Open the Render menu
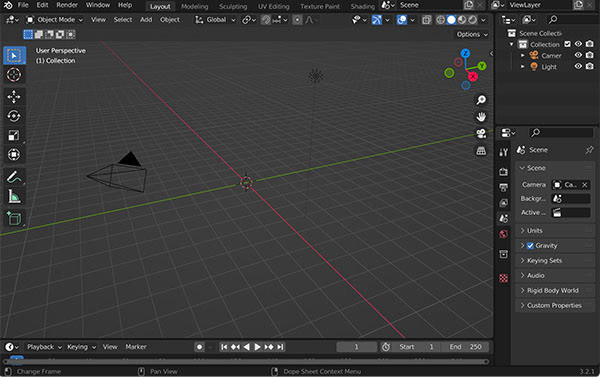Screen dimensions: 600x377 (67, 5)
